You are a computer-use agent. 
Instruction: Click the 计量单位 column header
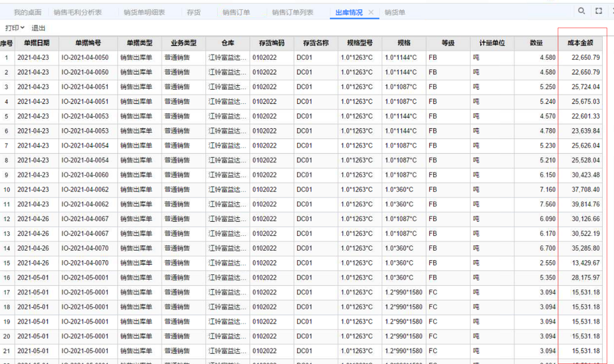[x=492, y=43]
